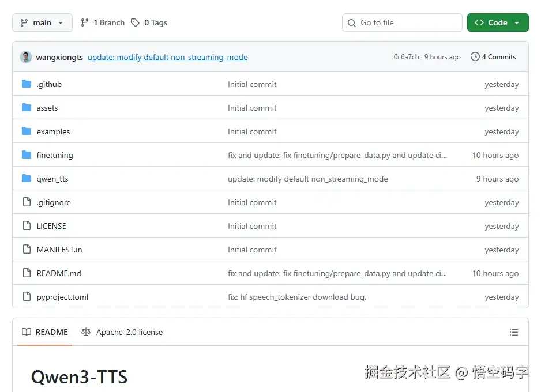Click the README.md file icon

click(x=27, y=273)
